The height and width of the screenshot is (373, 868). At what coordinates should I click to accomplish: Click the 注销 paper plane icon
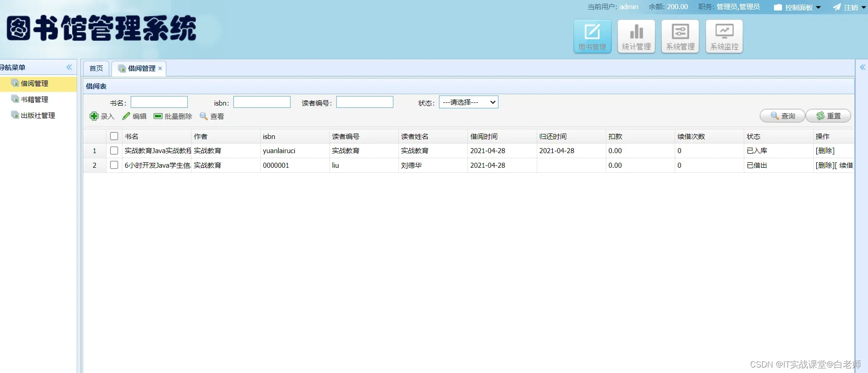(836, 7)
